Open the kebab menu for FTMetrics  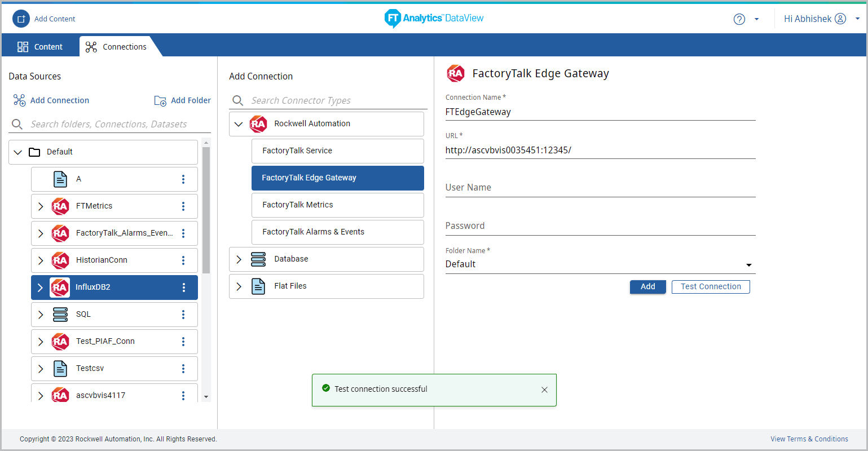183,206
